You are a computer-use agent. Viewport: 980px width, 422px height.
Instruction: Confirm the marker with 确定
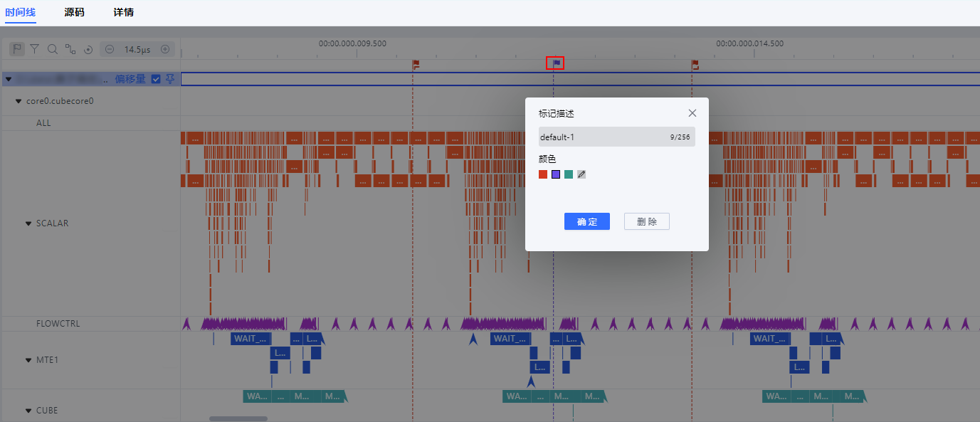coord(587,221)
